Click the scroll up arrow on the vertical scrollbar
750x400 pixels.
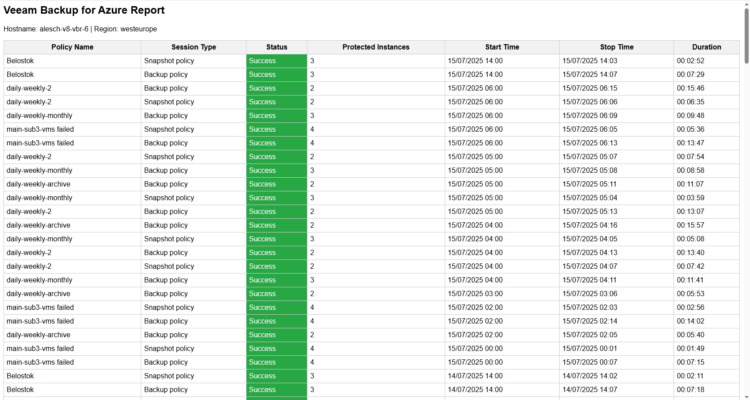point(744,5)
